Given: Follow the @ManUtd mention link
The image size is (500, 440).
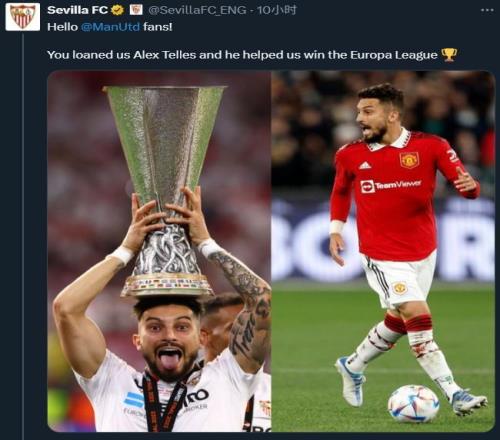Looking at the screenshot, I should [110, 27].
